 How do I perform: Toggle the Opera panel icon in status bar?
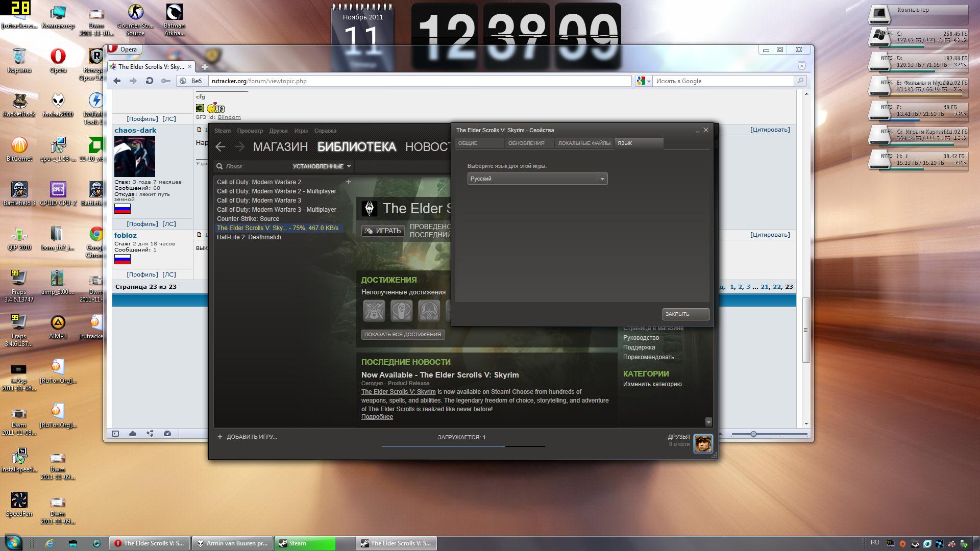[115, 434]
